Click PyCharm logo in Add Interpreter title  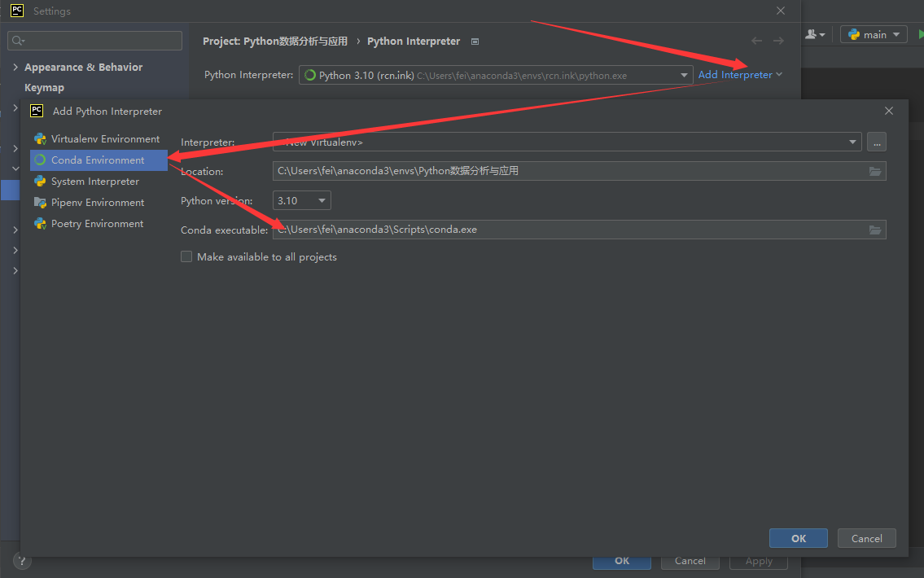[37, 111]
